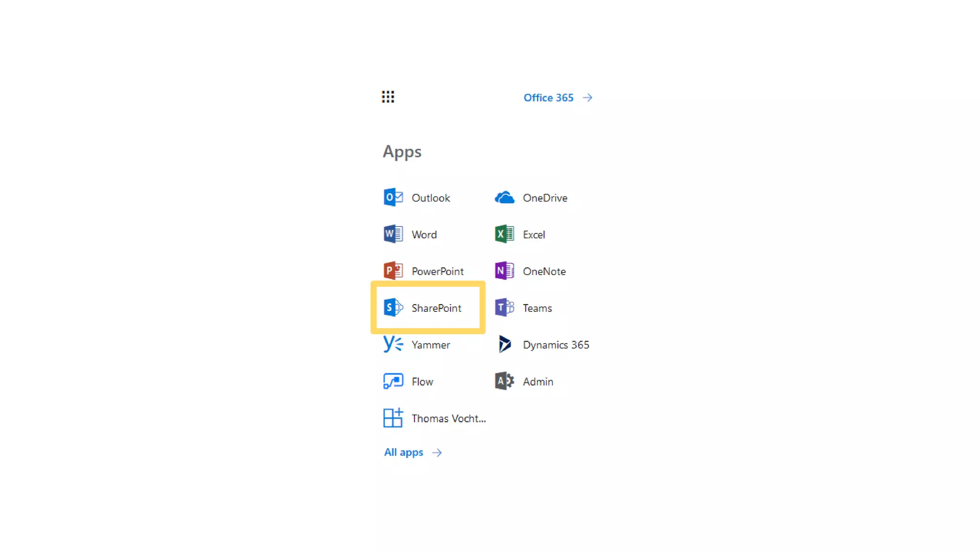Launch PowerPoint from its icon
980x551 pixels.
393,271
